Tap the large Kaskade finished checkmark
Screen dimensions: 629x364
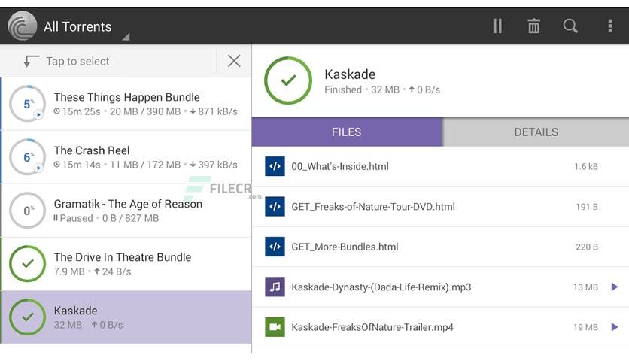(x=288, y=80)
